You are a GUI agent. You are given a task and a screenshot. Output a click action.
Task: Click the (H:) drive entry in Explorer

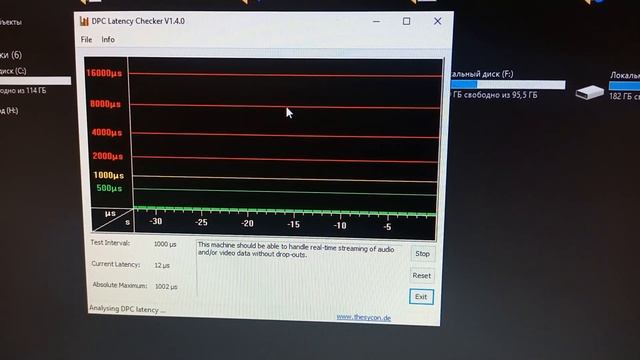click(x=9, y=111)
